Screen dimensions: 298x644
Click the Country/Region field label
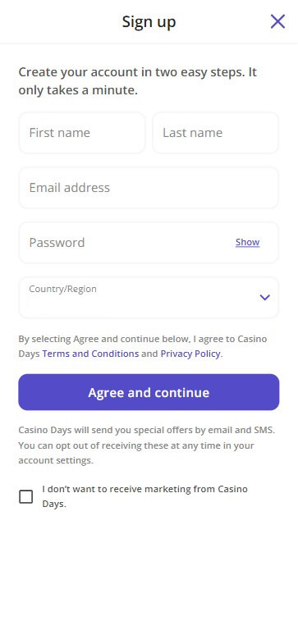coord(63,289)
